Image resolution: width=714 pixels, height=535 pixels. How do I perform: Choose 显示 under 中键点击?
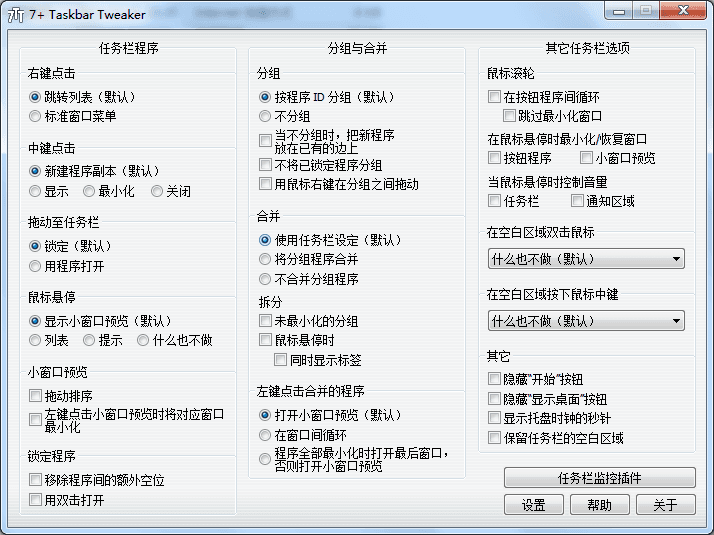pyautogui.click(x=35, y=191)
